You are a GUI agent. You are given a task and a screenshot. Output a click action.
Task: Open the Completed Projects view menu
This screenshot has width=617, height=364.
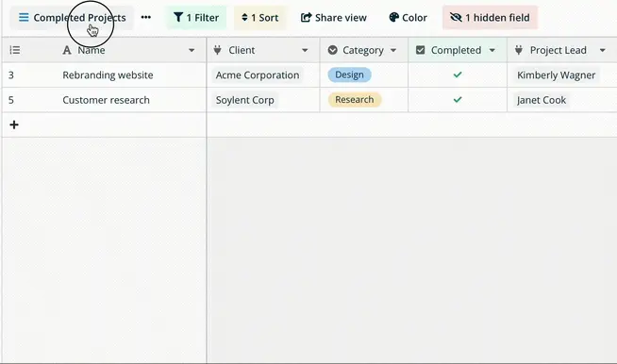click(72, 18)
